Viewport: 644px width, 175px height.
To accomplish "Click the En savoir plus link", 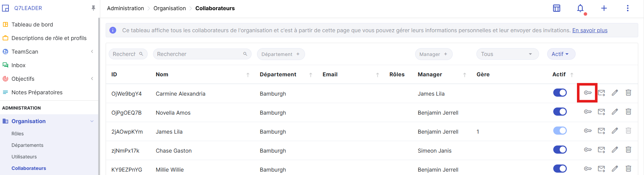I will [x=589, y=30].
